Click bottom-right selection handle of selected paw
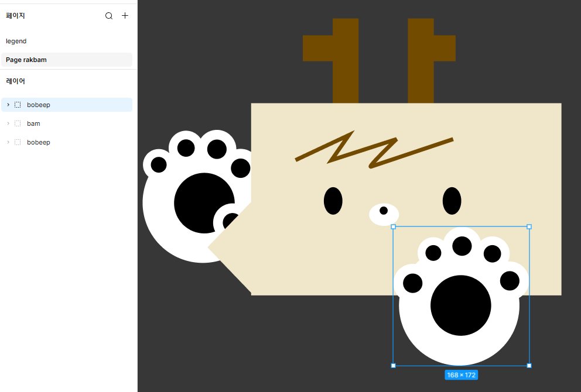This screenshot has height=392, width=581. [529, 366]
